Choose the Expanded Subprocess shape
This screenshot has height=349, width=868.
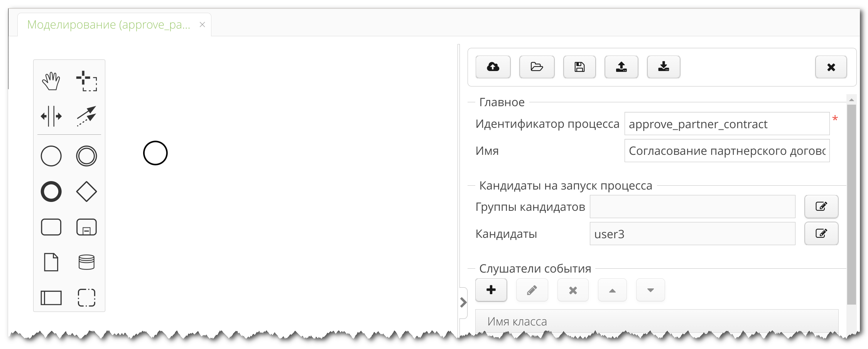point(86,227)
